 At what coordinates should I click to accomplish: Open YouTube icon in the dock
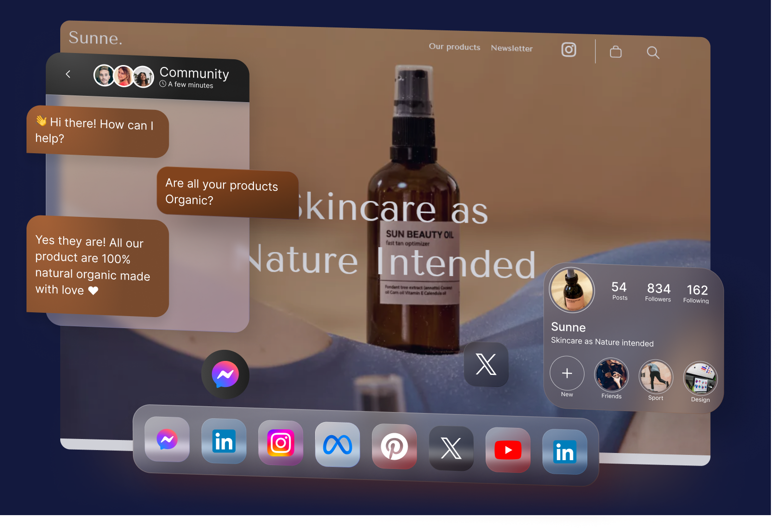[508, 451]
